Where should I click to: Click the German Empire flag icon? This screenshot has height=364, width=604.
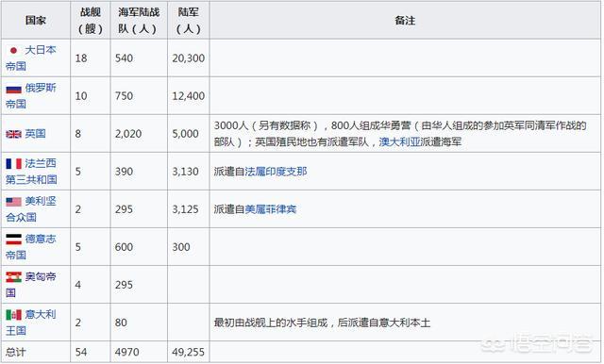click(x=13, y=240)
